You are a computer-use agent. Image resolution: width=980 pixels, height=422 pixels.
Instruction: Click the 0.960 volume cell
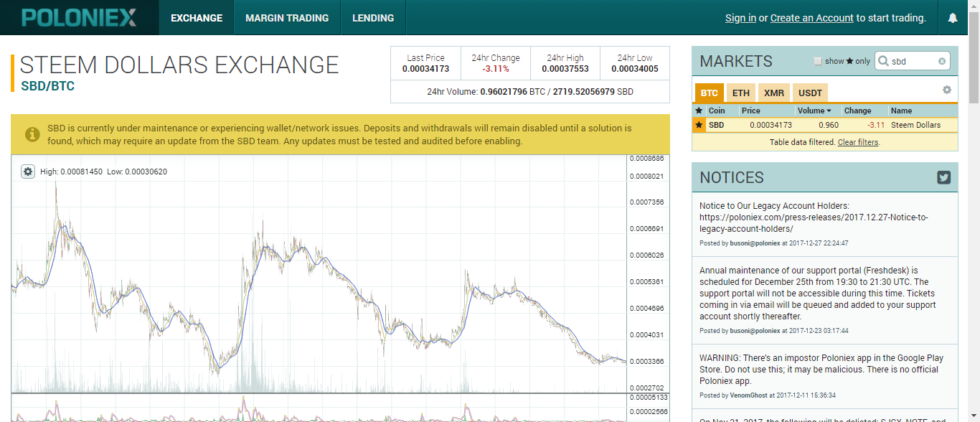pyautogui.click(x=828, y=125)
